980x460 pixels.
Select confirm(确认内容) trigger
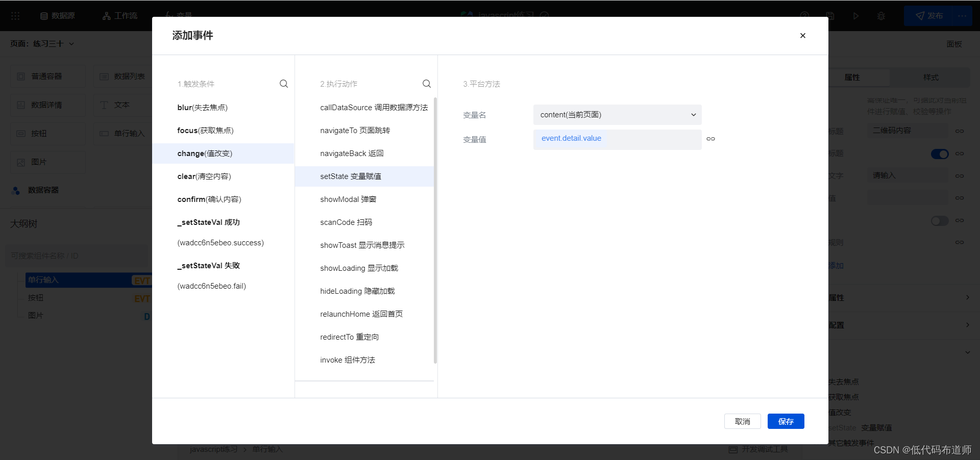(223, 199)
